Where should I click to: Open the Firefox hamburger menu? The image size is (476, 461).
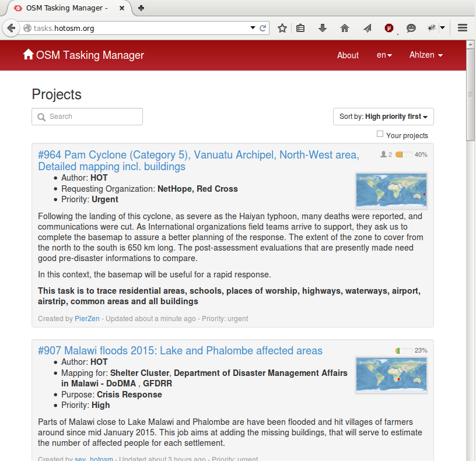tap(463, 28)
